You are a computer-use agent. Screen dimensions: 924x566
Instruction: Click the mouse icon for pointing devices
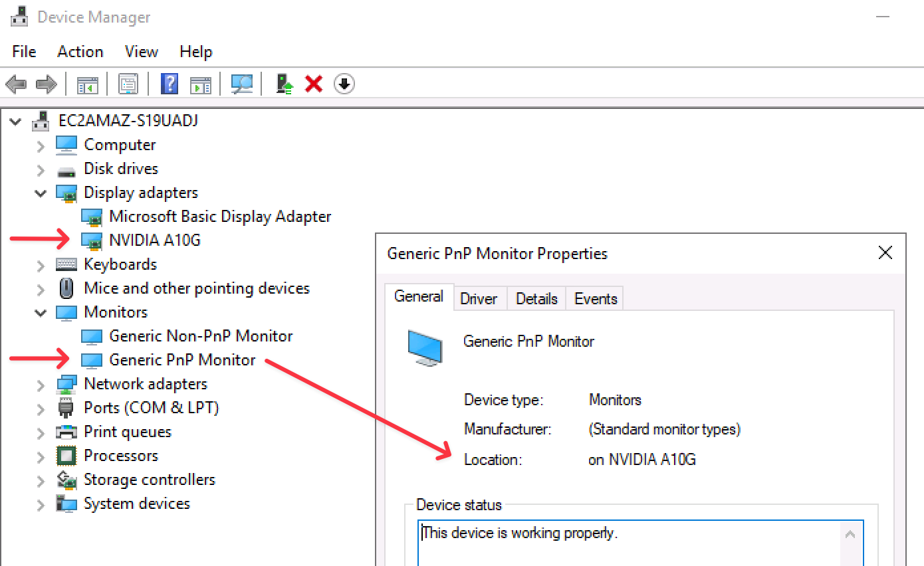tap(66, 288)
